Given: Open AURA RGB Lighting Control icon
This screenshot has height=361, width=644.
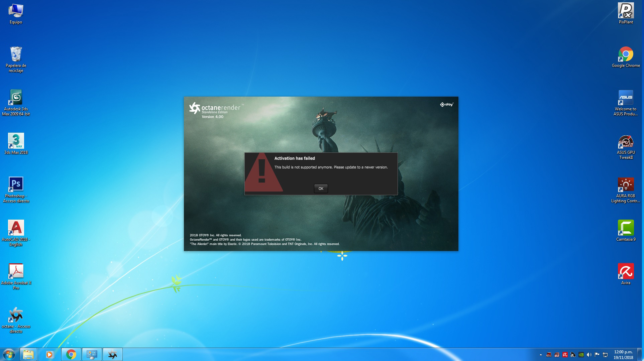Looking at the screenshot, I should (x=626, y=185).
